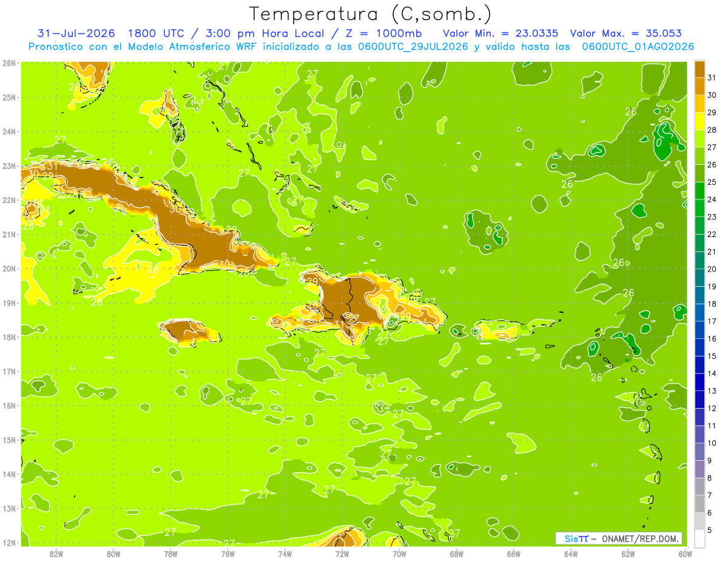Click the "Valor Max. = 35.053" value
This screenshot has width=728, height=562.
pos(626,33)
